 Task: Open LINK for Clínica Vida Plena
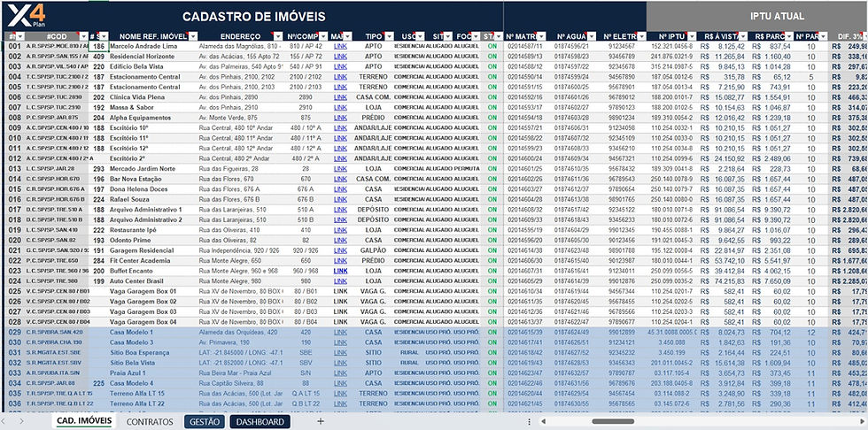tap(340, 97)
